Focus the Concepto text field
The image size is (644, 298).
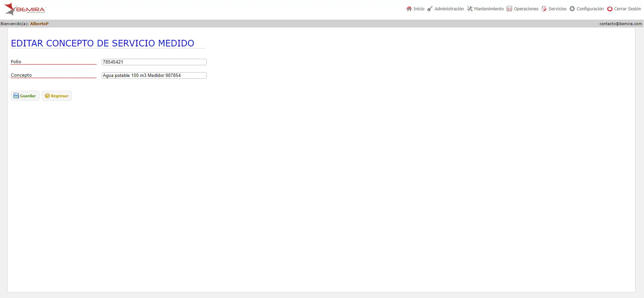[154, 76]
